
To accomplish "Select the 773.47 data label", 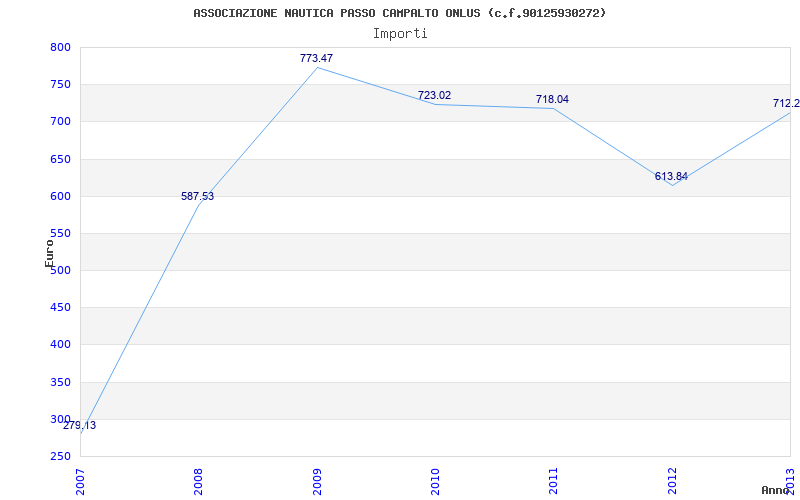I will pyautogui.click(x=316, y=58).
